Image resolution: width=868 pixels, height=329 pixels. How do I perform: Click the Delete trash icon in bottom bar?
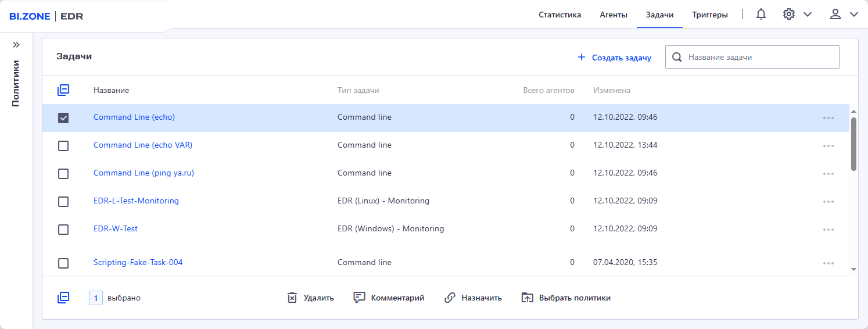[x=292, y=298]
